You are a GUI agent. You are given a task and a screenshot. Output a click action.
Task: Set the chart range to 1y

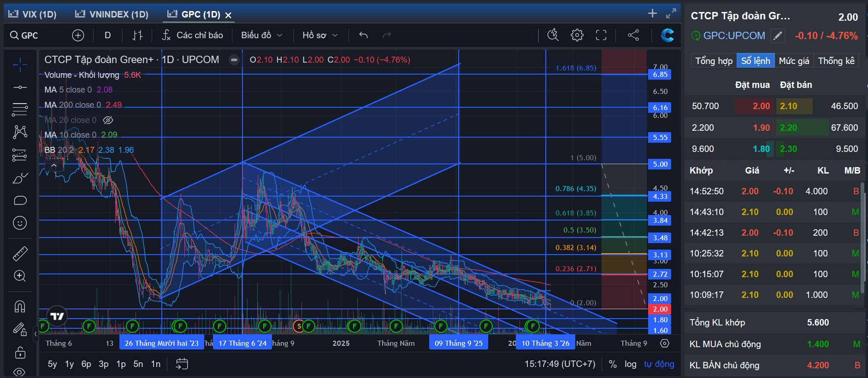click(70, 364)
